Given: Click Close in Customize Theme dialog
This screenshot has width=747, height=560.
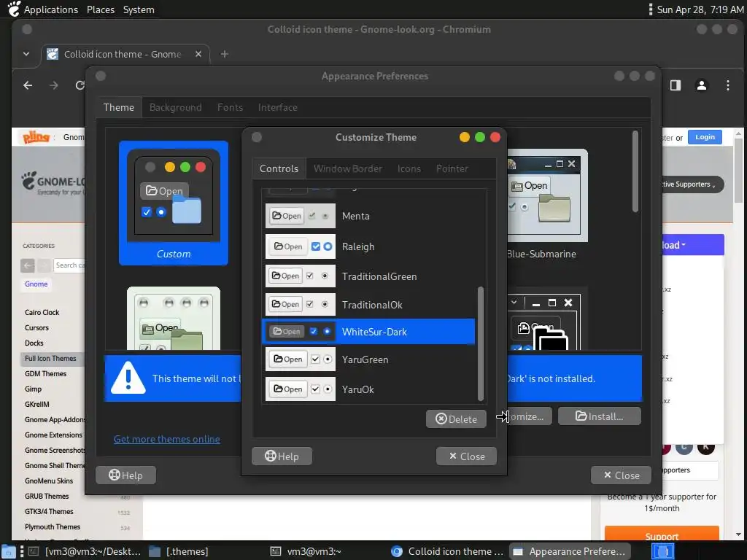Looking at the screenshot, I should click(466, 456).
